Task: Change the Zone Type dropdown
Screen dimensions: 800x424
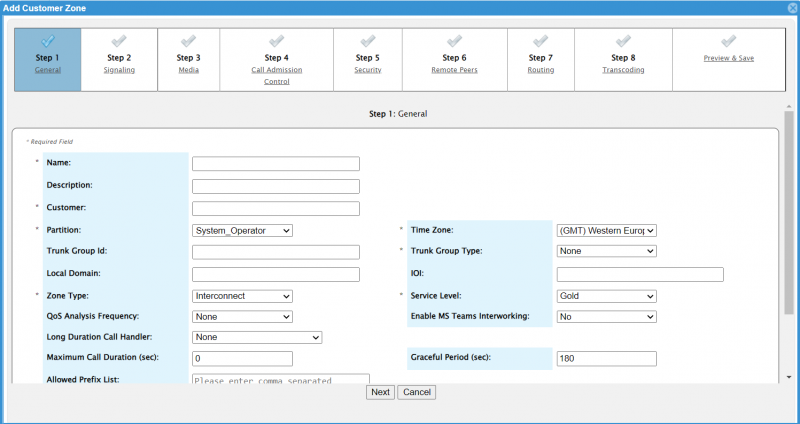Action: 242,296
